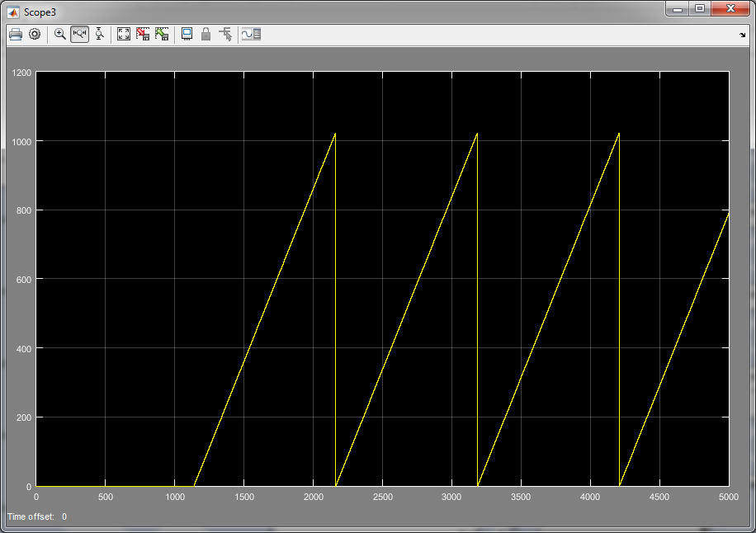This screenshot has width=756, height=533.
Task: Save current axes settings icon
Action: pos(143,34)
